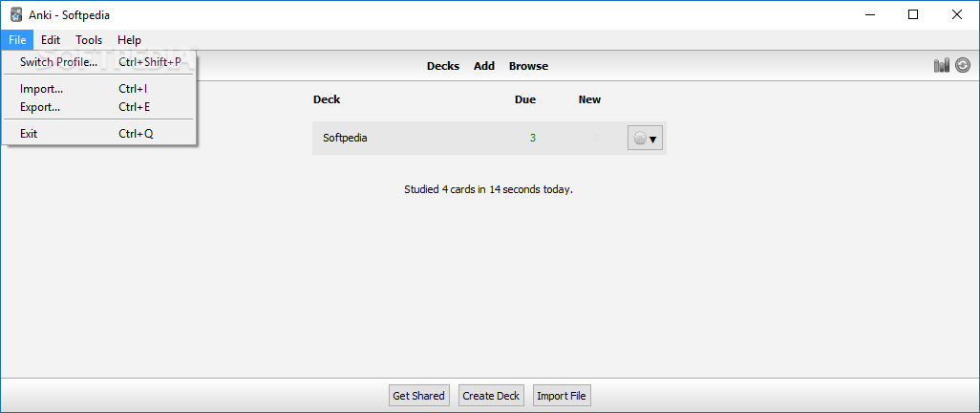Click the due count 3 for Softpedia

pos(532,138)
